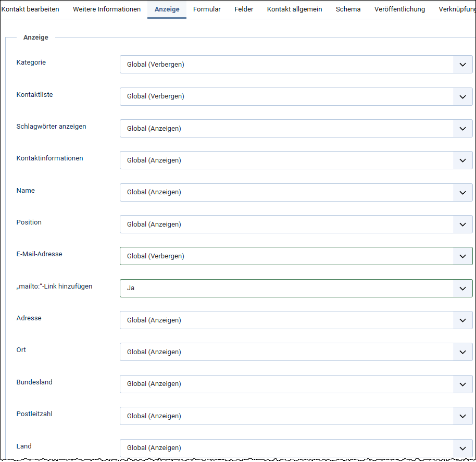This screenshot has height=462, width=476.
Task: Switch to Kontakt bearbeiten tab
Action: pyautogui.click(x=30, y=9)
